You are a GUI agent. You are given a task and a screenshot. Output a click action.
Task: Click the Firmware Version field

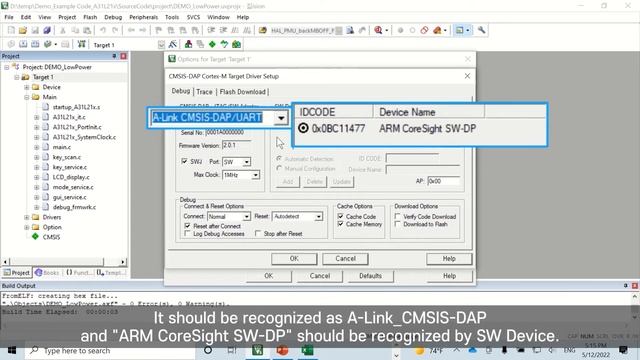click(237, 145)
